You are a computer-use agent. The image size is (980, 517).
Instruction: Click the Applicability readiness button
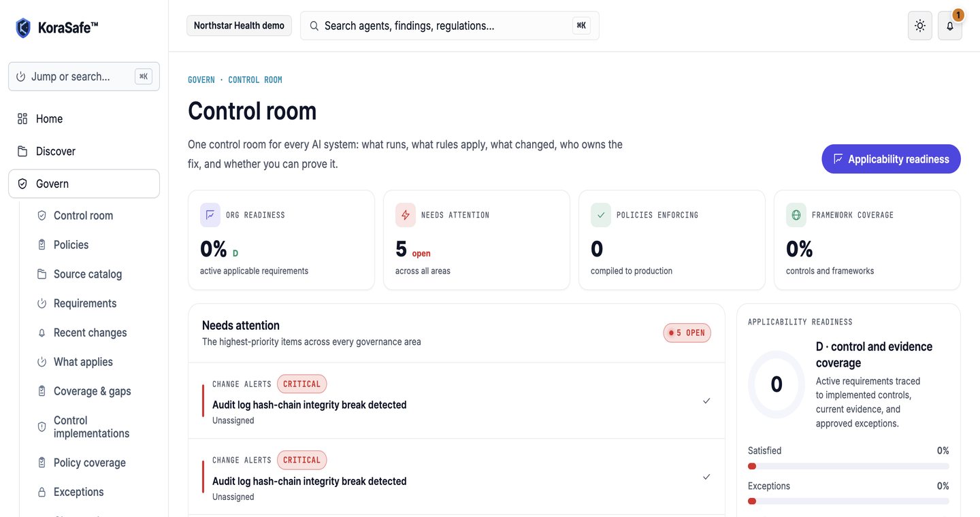(x=891, y=159)
